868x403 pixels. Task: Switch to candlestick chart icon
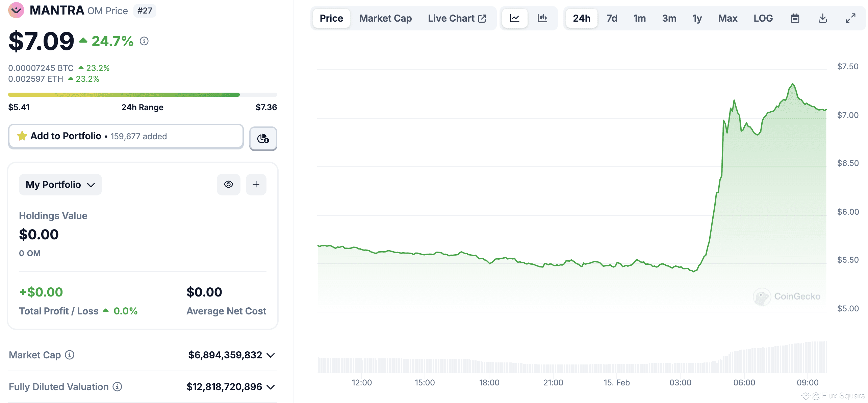542,18
